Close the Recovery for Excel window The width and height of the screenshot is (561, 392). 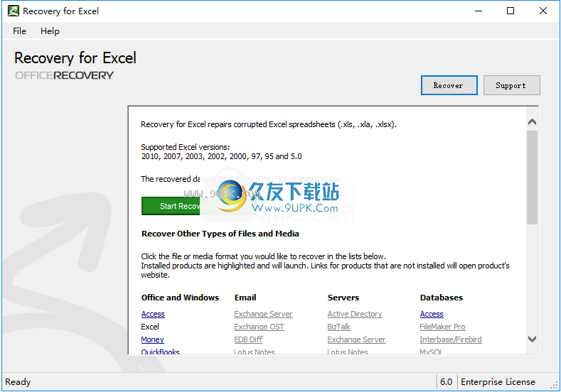(543, 11)
